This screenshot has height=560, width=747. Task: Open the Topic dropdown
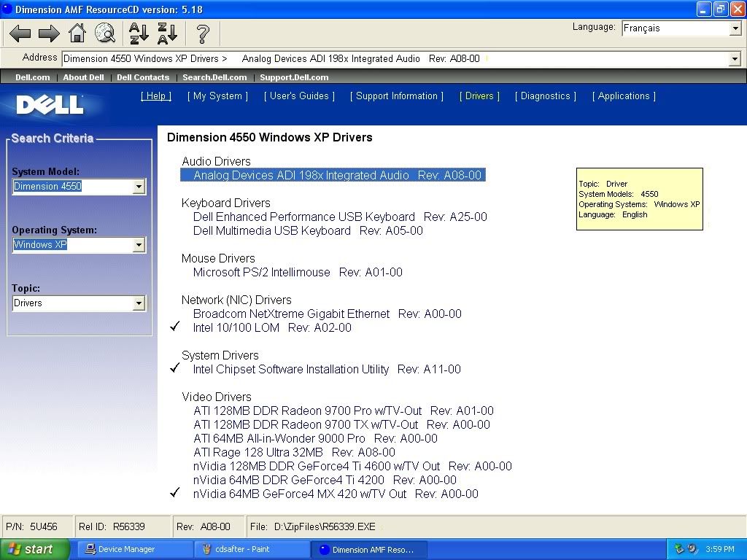click(139, 303)
